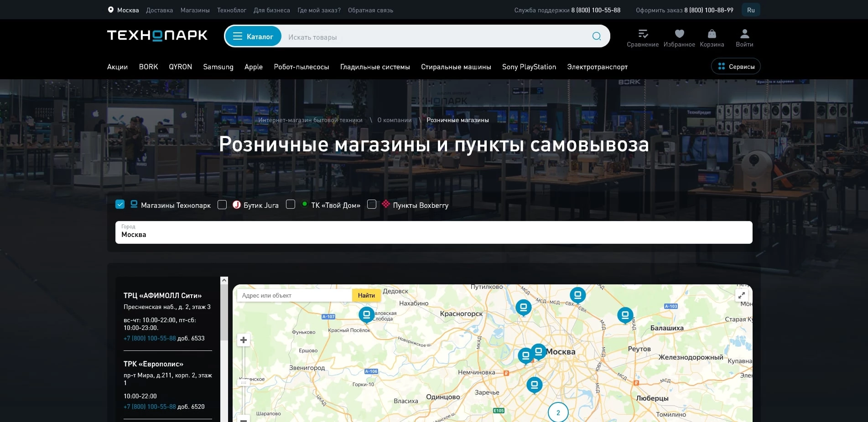Expand the map to fullscreen

(742, 295)
